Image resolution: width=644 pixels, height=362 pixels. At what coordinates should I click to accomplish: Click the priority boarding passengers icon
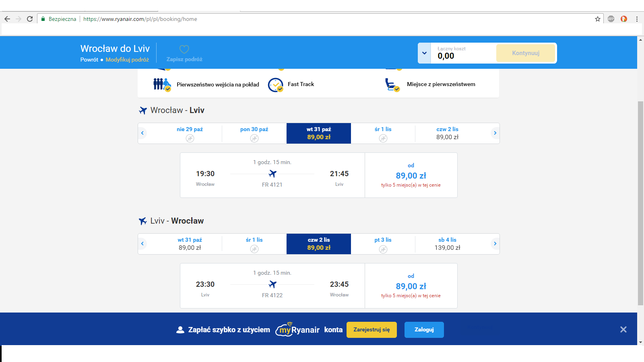162,84
